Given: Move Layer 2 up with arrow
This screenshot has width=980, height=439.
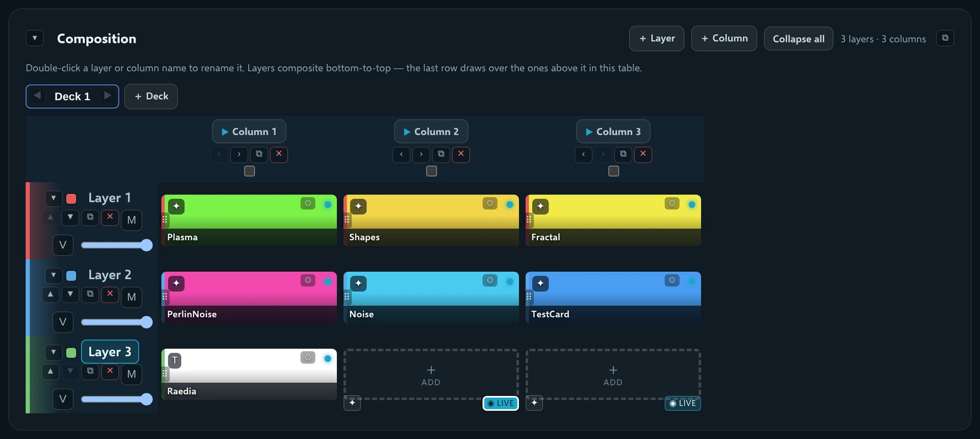Looking at the screenshot, I should pyautogui.click(x=51, y=294).
